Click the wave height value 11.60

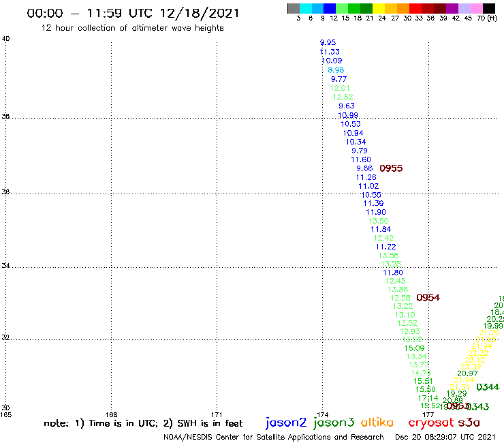pyautogui.click(x=361, y=159)
